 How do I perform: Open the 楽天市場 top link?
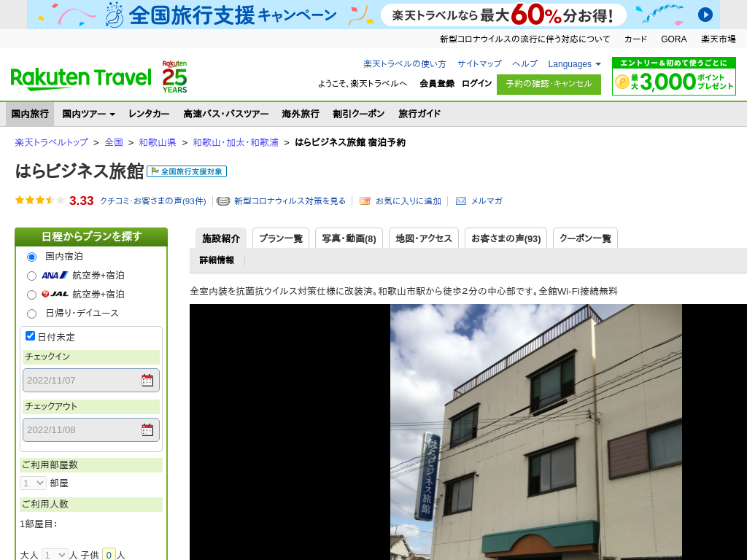(x=718, y=39)
